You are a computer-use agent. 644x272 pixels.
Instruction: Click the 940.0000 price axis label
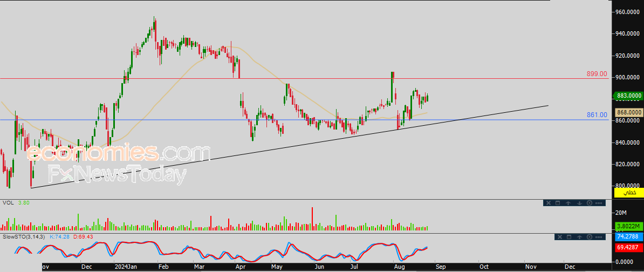coord(629,34)
